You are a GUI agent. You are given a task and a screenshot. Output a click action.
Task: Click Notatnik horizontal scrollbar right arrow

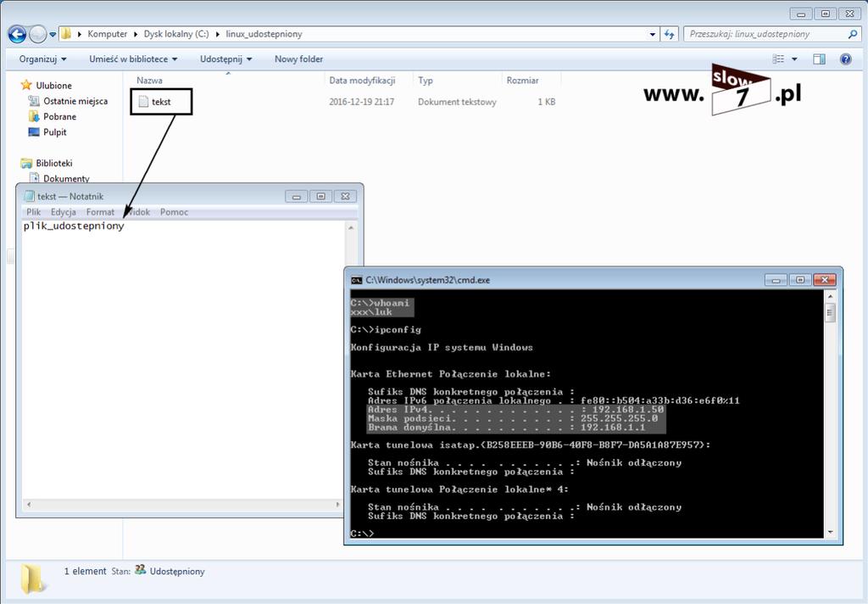point(337,504)
